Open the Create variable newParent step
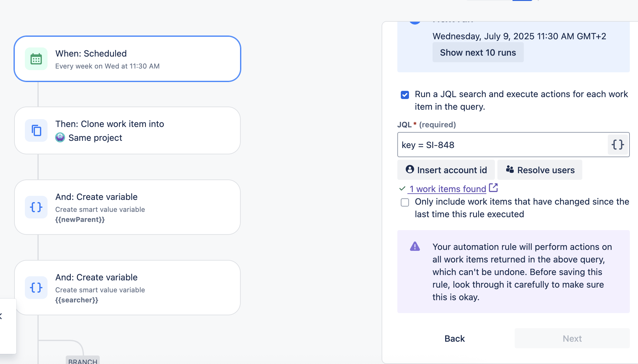The image size is (638, 364). [127, 207]
